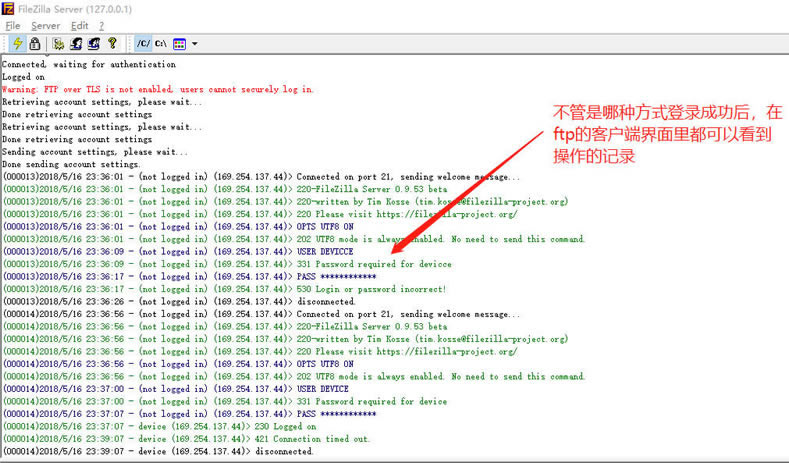This screenshot has width=789, height=463.
Task: Open the File menu
Action: (13, 25)
